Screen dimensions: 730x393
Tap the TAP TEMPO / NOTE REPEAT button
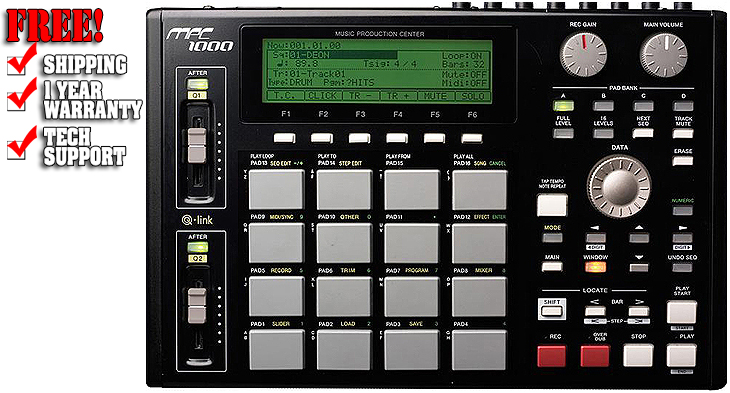[x=552, y=205]
